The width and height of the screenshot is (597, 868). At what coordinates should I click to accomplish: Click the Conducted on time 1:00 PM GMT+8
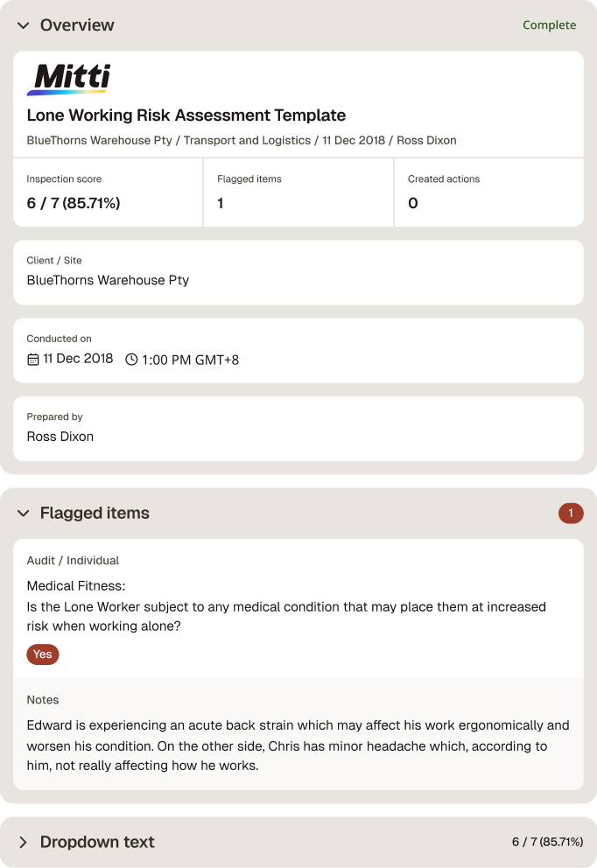190,360
